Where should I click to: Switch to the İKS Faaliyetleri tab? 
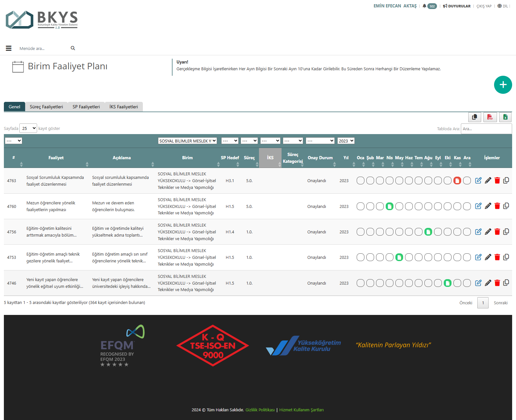click(124, 107)
